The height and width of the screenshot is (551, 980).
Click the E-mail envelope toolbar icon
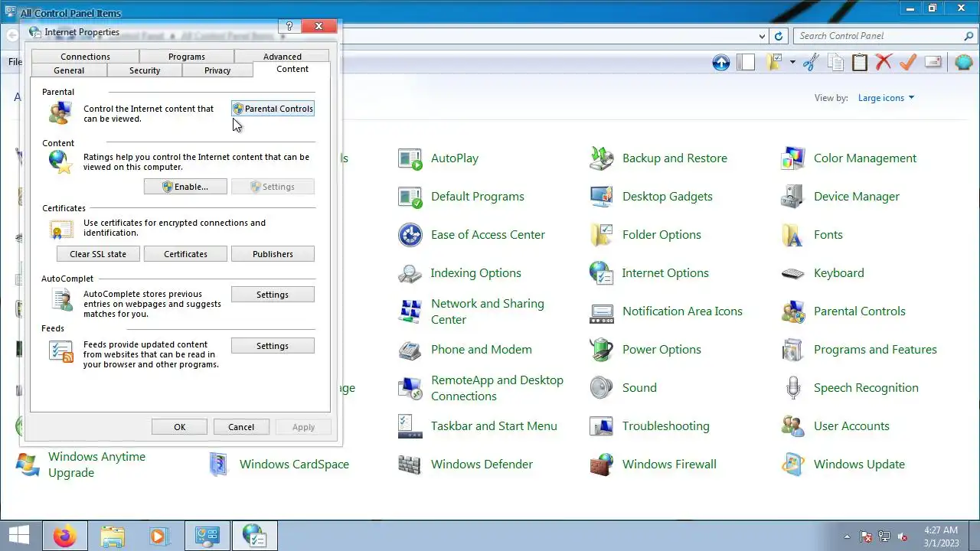933,63
